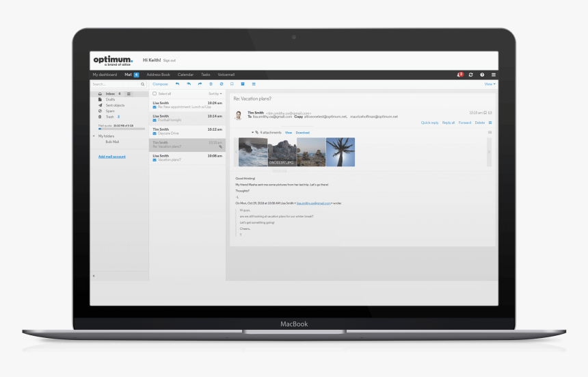This screenshot has width=588, height=377.
Task: Open the DSC01197.JPG rocks thumbnail
Action: tap(282, 152)
